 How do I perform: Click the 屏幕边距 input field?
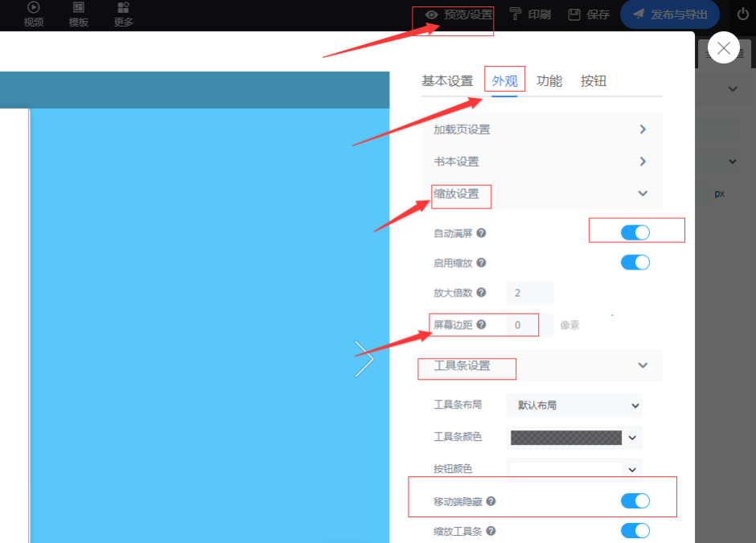pos(529,325)
